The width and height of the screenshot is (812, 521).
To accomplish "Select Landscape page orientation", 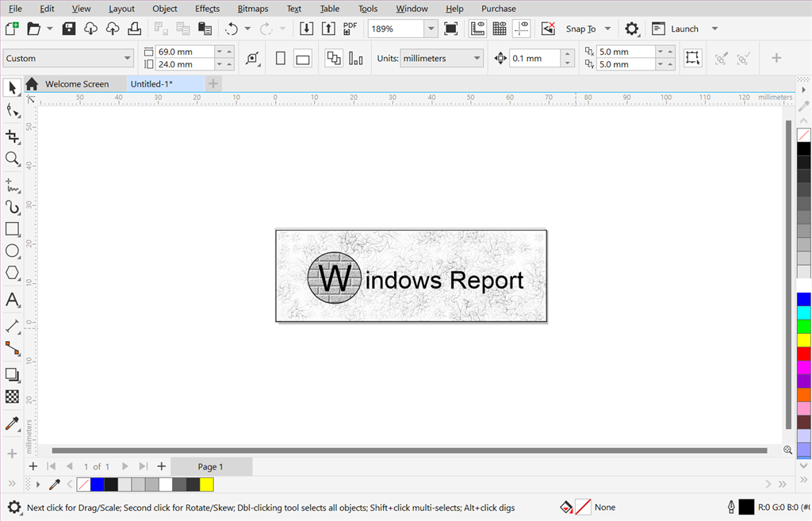I will tap(302, 58).
